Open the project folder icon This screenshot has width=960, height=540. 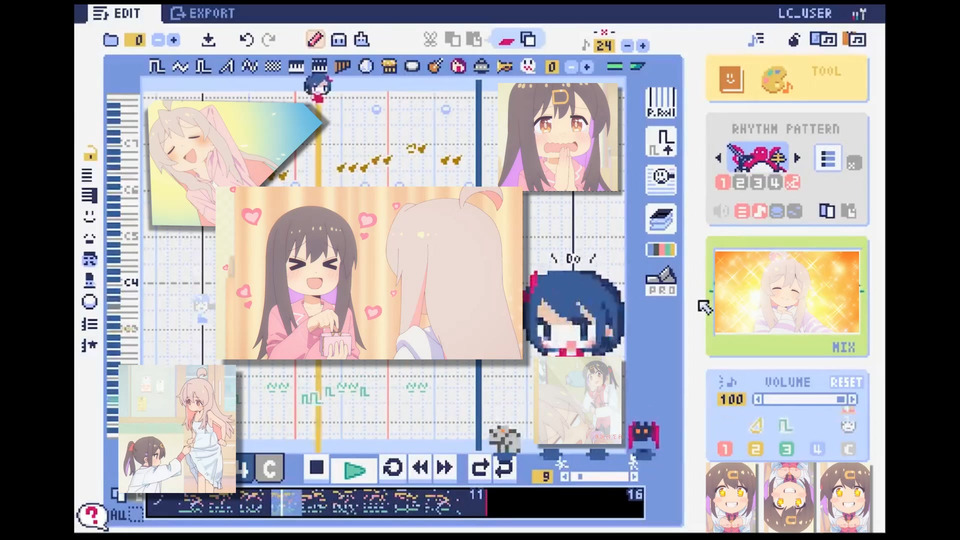pyautogui.click(x=110, y=40)
